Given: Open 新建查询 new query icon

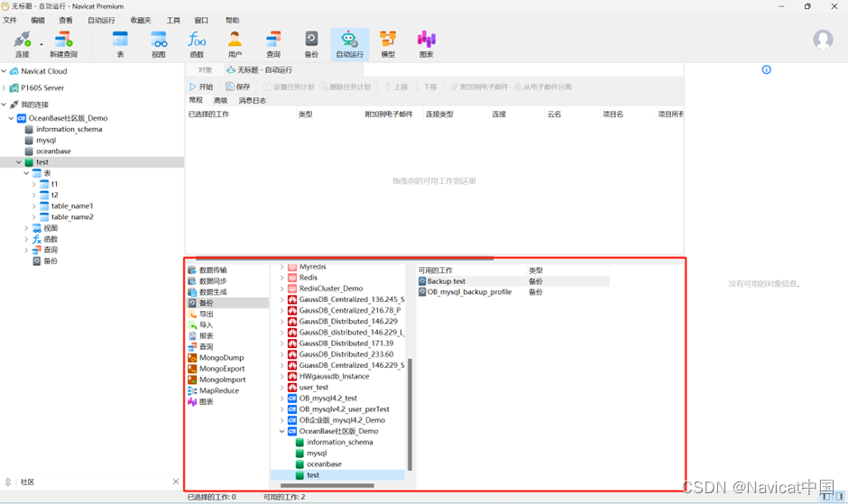Looking at the screenshot, I should pos(63,44).
